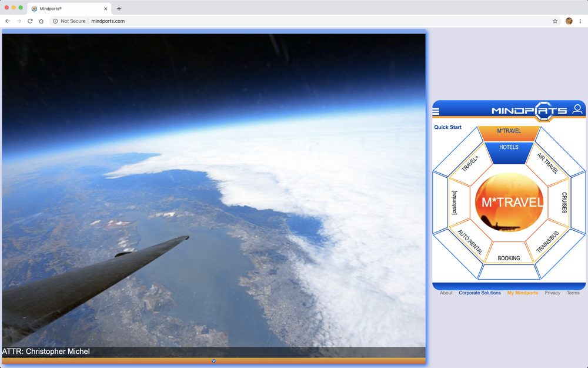Click the Quick Start label
588x368 pixels.
click(447, 127)
